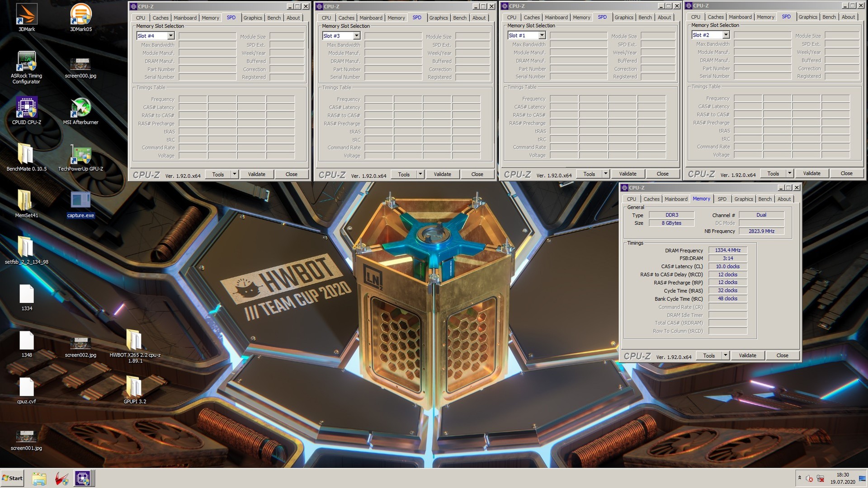Open Tools dropdown arrow in Memory tab window

725,355
